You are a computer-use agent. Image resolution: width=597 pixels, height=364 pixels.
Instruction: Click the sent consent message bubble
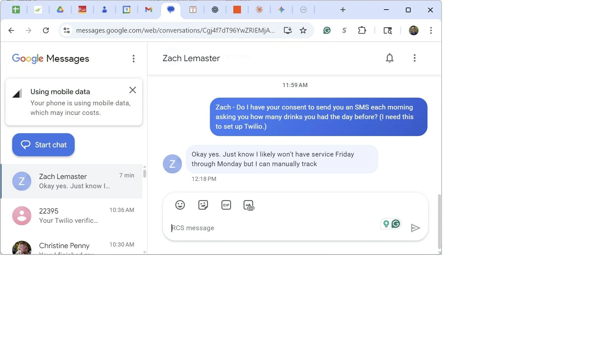tap(319, 117)
